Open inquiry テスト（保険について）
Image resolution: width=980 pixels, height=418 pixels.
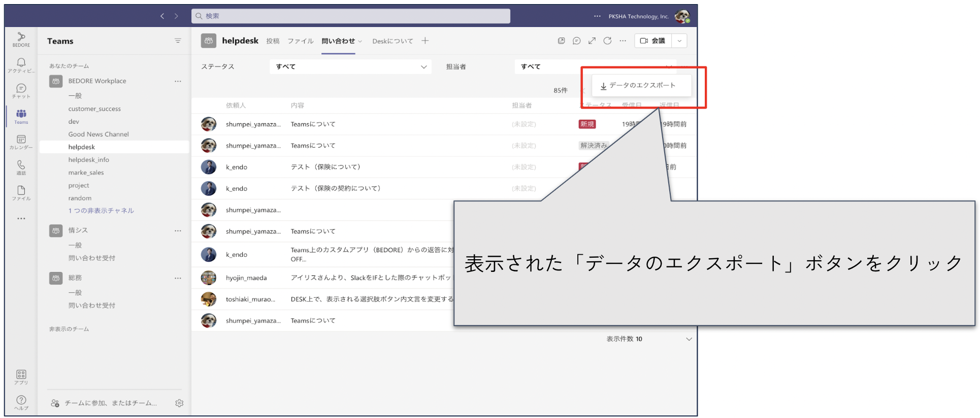click(326, 167)
